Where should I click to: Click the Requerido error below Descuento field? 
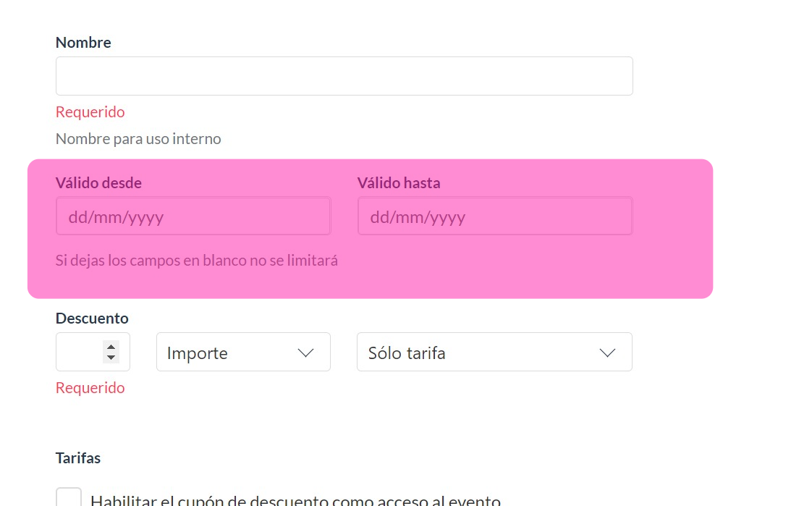tap(90, 388)
